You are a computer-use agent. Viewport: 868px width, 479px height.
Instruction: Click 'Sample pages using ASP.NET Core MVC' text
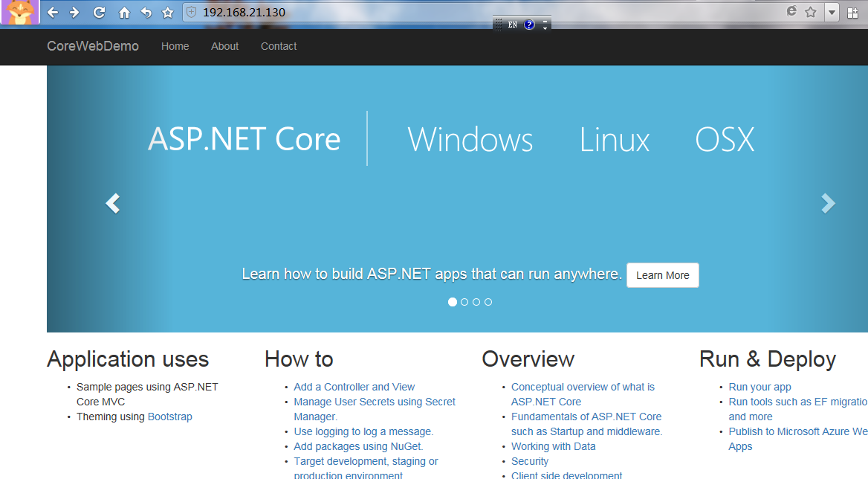pos(147,394)
